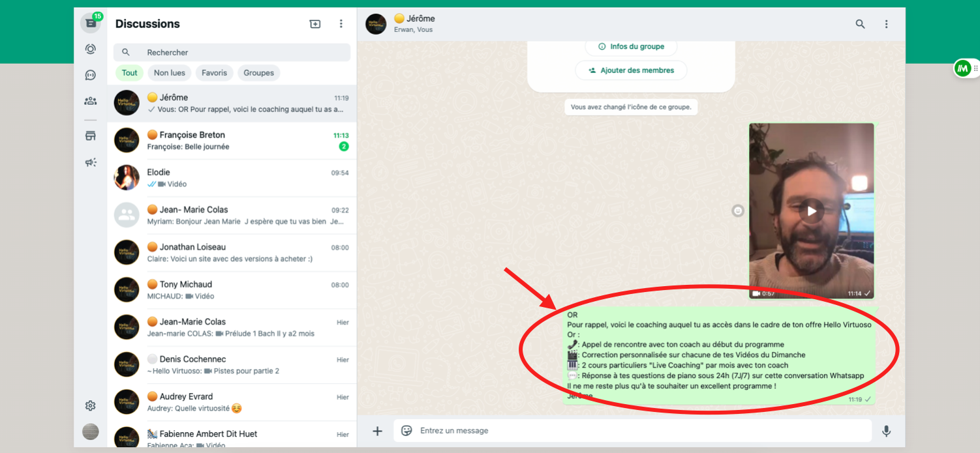Image resolution: width=980 pixels, height=453 pixels.
Task: Start a new chat with plus-bubble icon
Action: [x=315, y=24]
